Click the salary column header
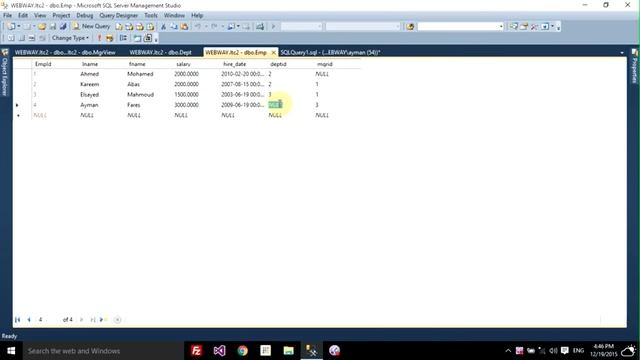 click(183, 64)
